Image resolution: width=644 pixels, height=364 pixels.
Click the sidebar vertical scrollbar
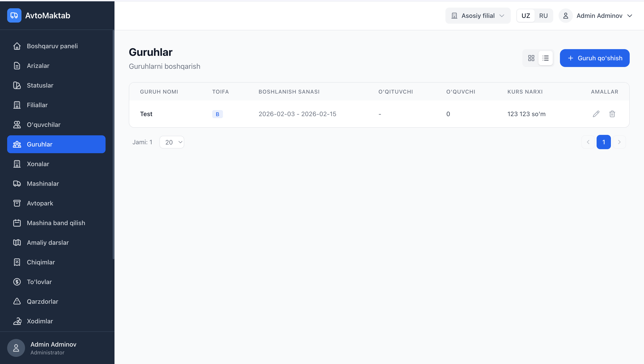click(x=113, y=145)
